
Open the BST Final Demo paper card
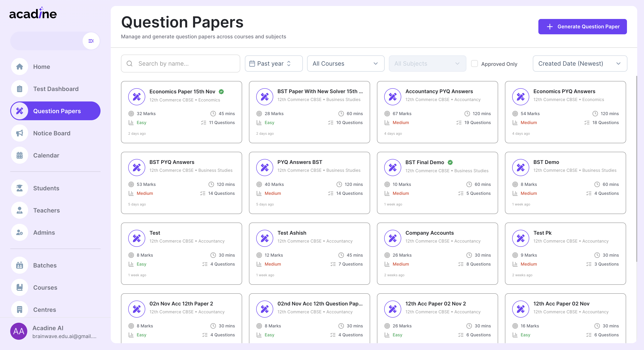(437, 183)
